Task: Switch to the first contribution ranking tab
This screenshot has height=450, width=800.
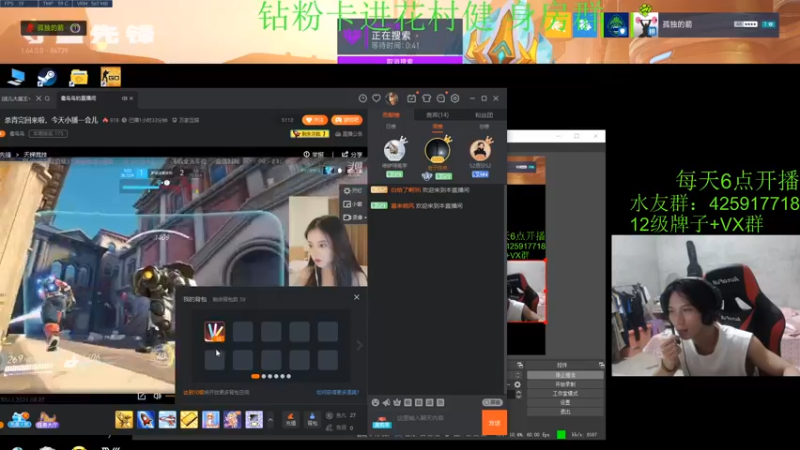Action: [391, 115]
